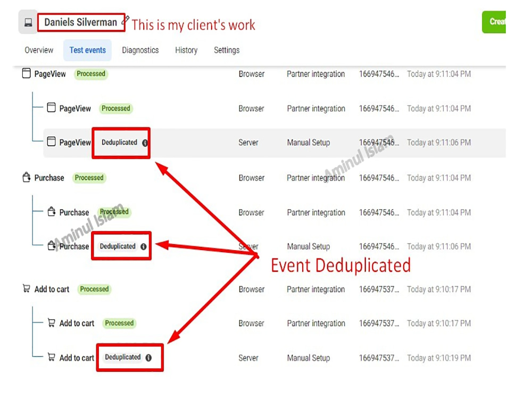
Task: Click the nested Processed Purchase bag icon
Action: pos(51,211)
